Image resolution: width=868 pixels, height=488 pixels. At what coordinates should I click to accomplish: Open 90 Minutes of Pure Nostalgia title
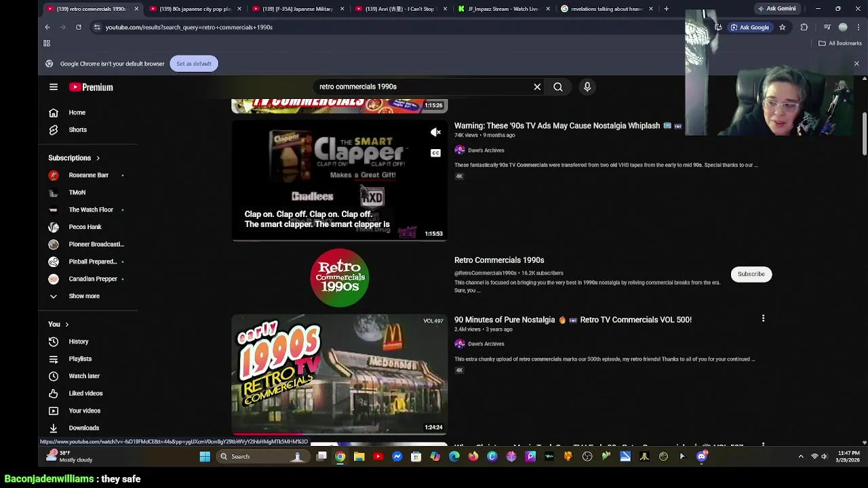pos(573,319)
